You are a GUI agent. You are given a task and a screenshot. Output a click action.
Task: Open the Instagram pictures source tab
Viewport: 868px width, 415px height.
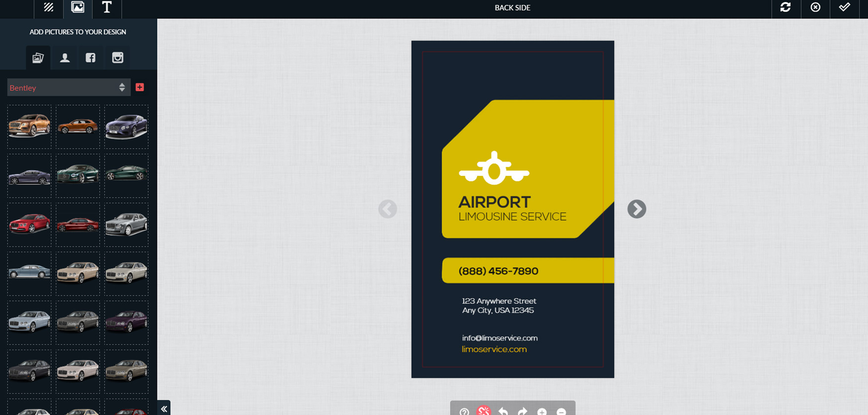coord(117,58)
